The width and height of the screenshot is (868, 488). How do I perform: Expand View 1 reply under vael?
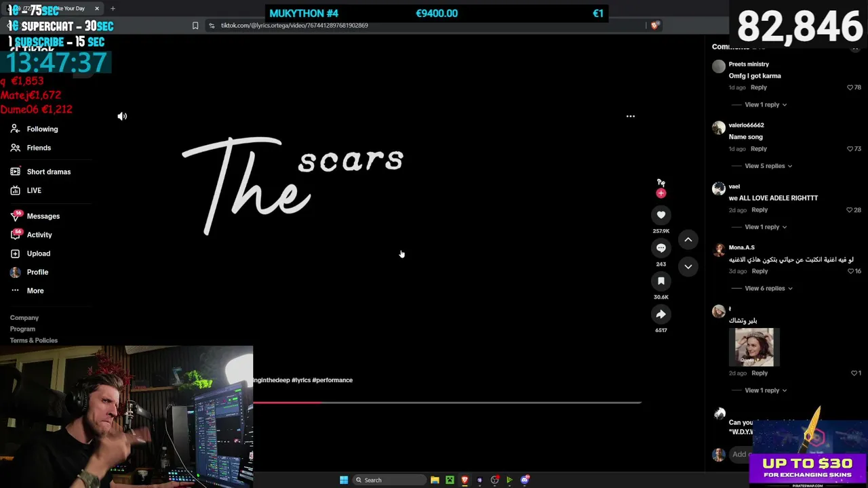click(766, 227)
